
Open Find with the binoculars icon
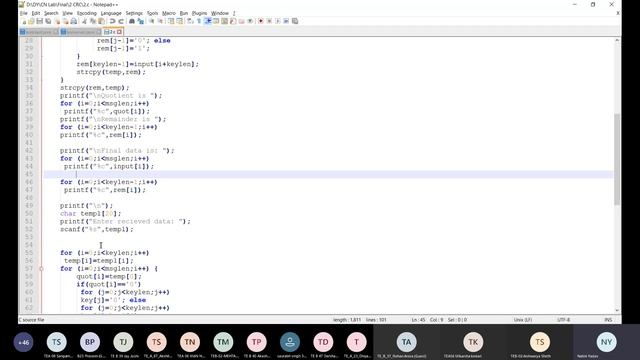pyautogui.click(x=132, y=21)
